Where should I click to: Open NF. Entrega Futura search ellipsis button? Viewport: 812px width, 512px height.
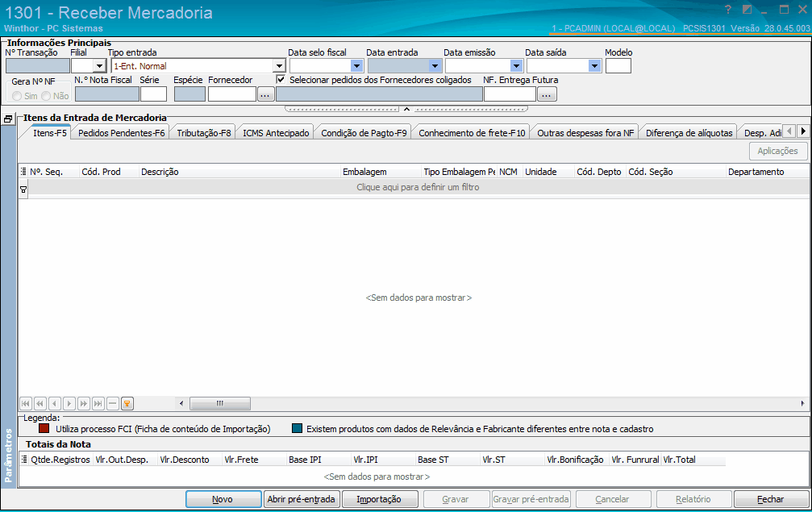pyautogui.click(x=547, y=94)
